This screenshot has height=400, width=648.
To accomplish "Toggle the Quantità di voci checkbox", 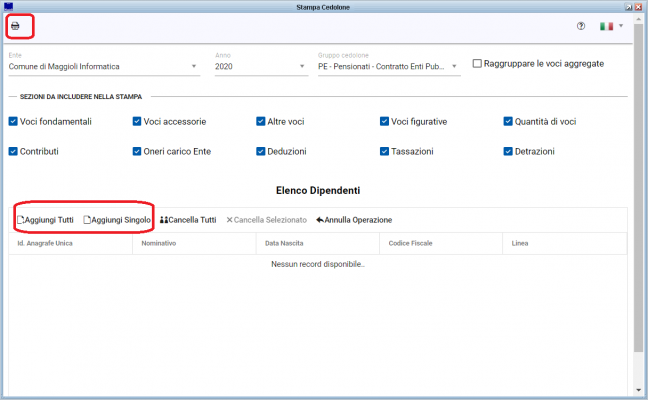I will click(x=508, y=121).
